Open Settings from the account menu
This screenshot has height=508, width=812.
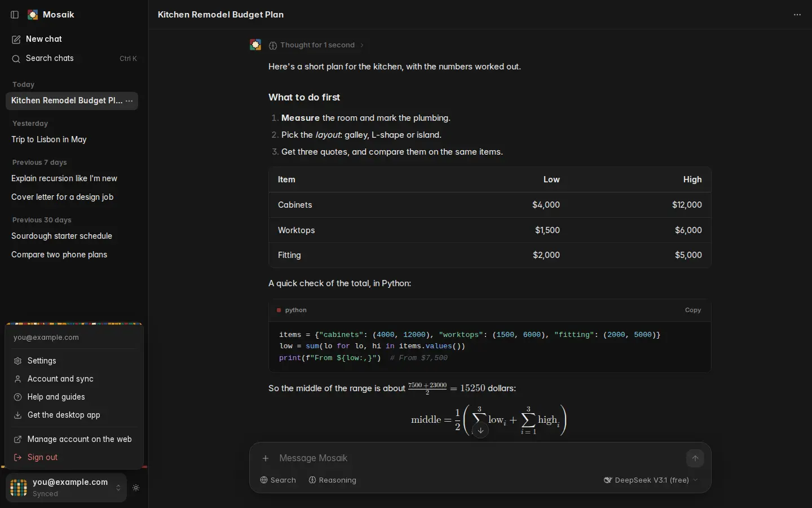tap(74, 361)
